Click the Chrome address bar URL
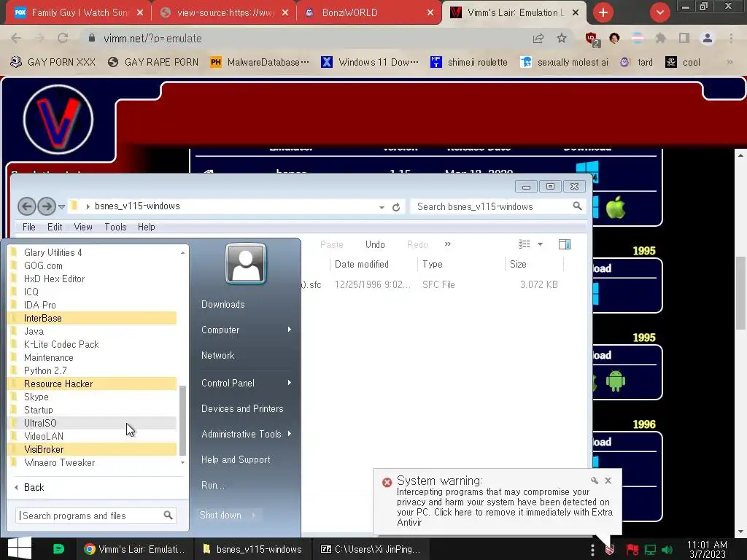 coord(152,39)
